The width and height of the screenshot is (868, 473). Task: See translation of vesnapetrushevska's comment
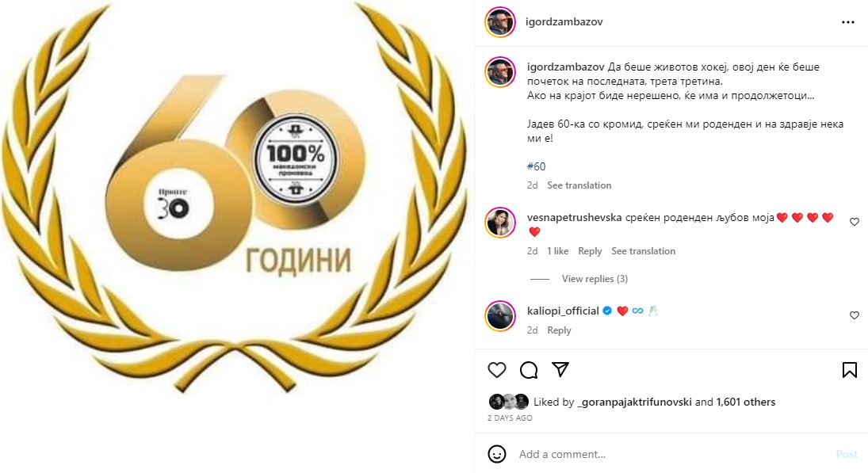pyautogui.click(x=643, y=251)
